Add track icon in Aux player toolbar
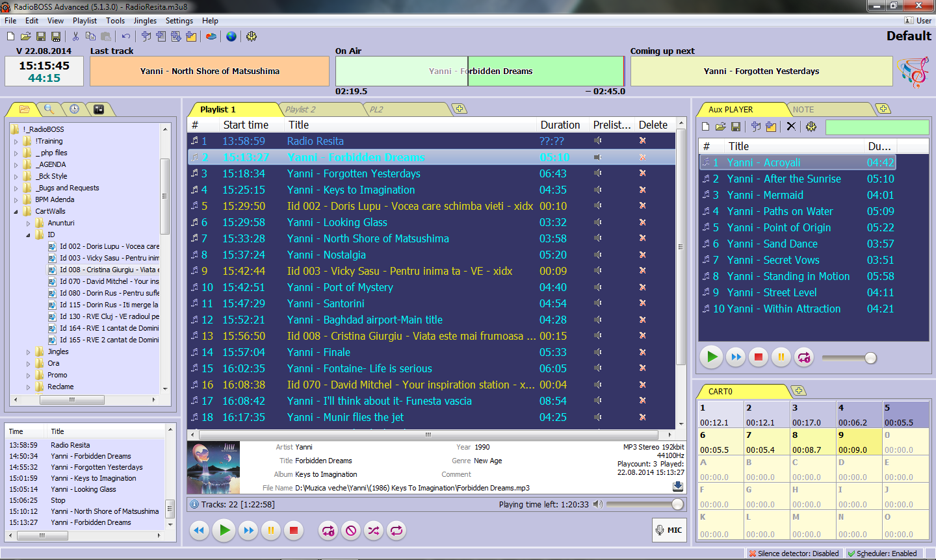This screenshot has width=936, height=560. click(756, 127)
